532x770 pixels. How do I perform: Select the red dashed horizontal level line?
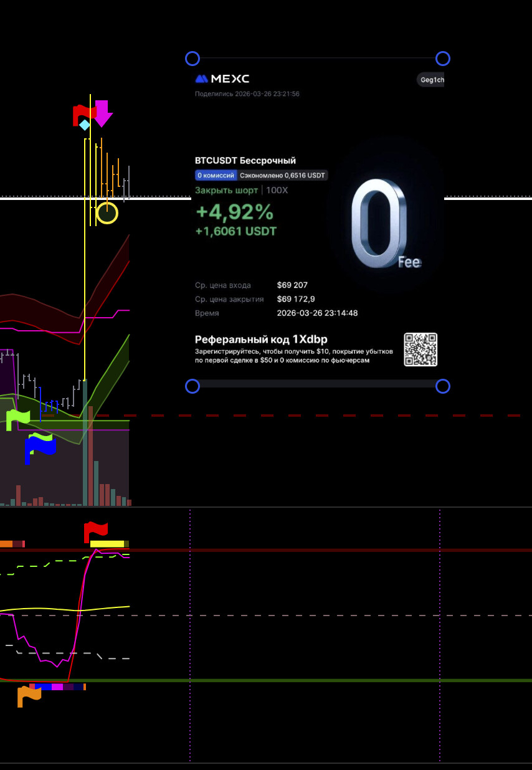311,416
